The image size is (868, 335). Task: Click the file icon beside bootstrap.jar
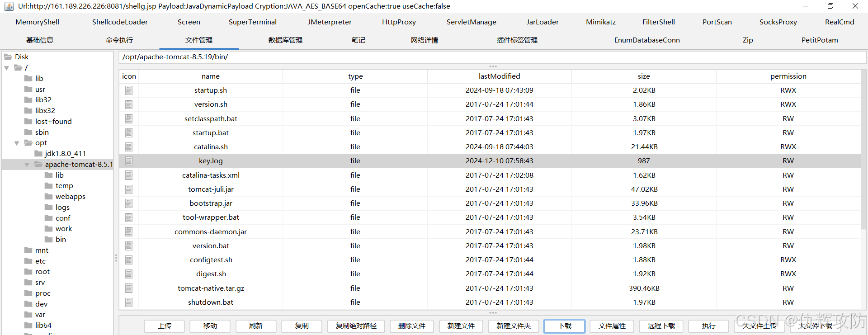129,203
